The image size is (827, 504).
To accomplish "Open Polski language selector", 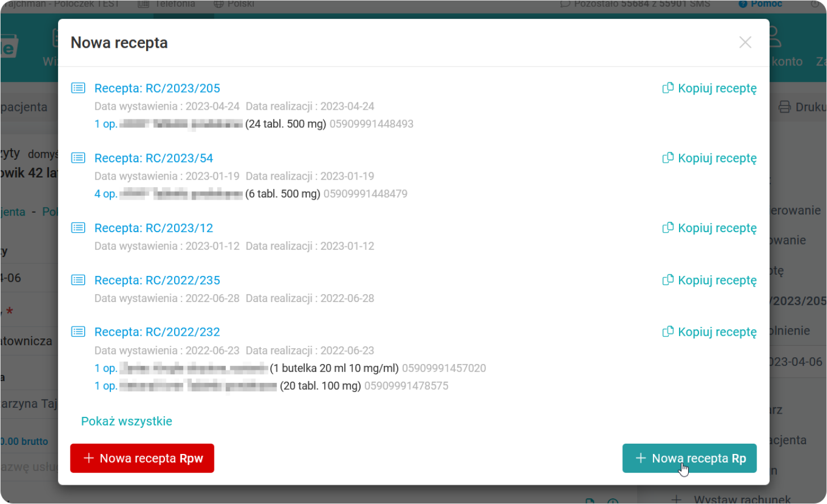I will 234,4.
